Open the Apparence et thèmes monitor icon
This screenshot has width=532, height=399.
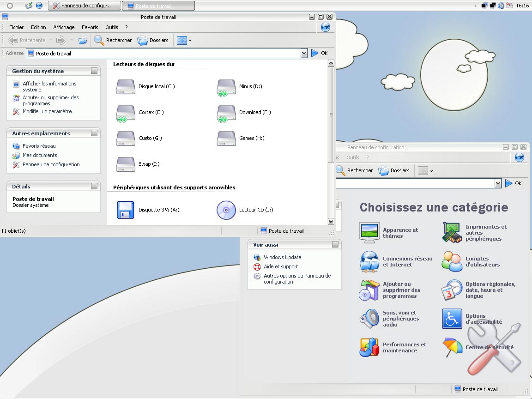(369, 233)
